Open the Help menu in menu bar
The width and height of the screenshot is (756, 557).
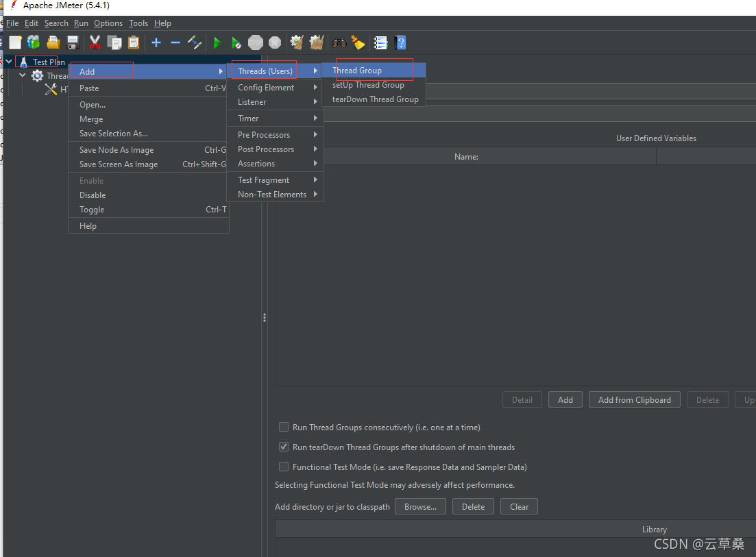point(162,23)
